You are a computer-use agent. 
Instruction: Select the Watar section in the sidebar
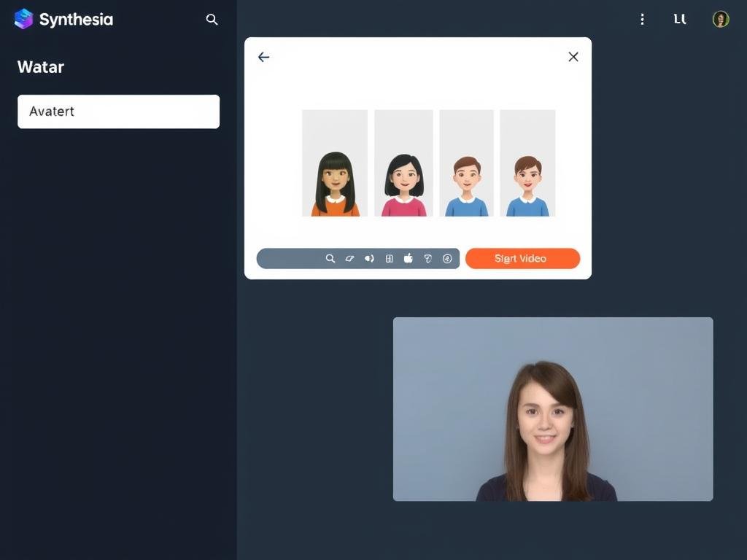(40, 67)
